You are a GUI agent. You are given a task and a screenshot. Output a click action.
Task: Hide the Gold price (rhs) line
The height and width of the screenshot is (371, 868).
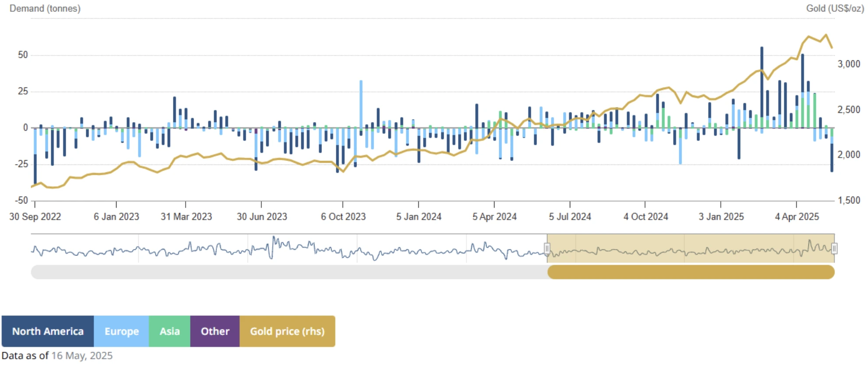pos(287,331)
